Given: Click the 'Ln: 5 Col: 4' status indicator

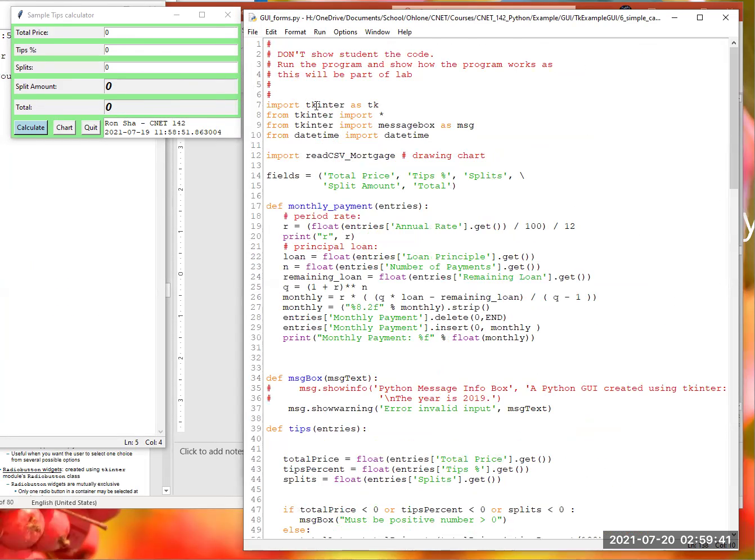Looking at the screenshot, I should click(x=143, y=442).
